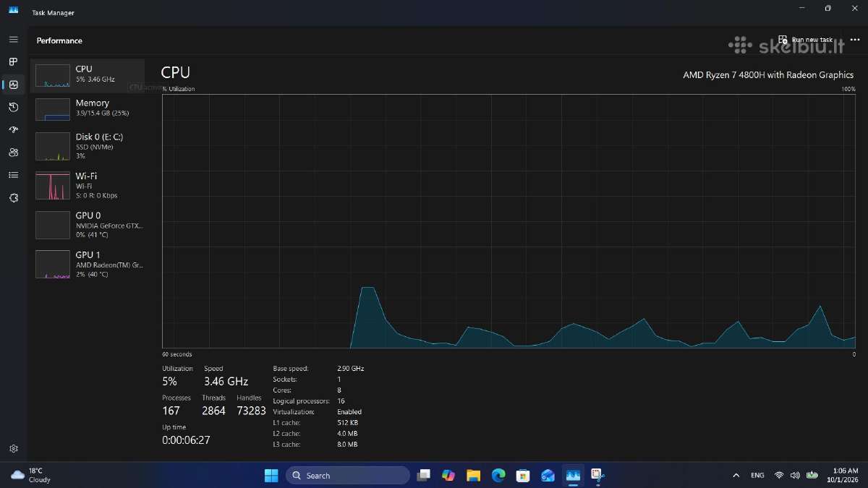This screenshot has height=488, width=868.
Task: Click the ENG language indicator
Action: point(757,475)
